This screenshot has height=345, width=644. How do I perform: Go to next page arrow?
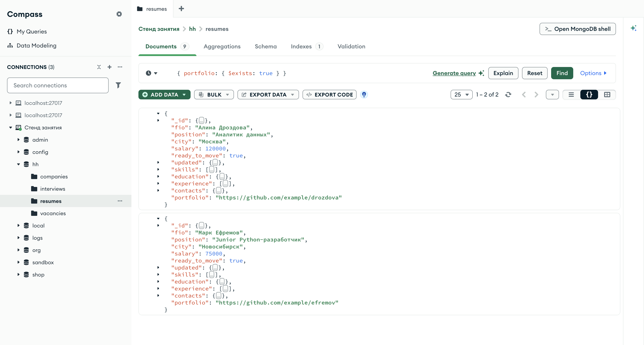(x=536, y=95)
